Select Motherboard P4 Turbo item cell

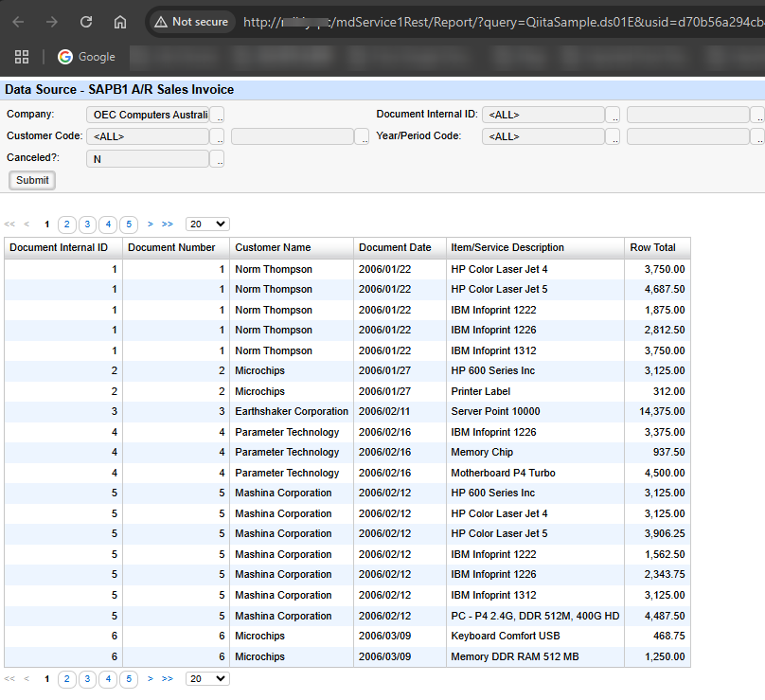click(x=535, y=473)
